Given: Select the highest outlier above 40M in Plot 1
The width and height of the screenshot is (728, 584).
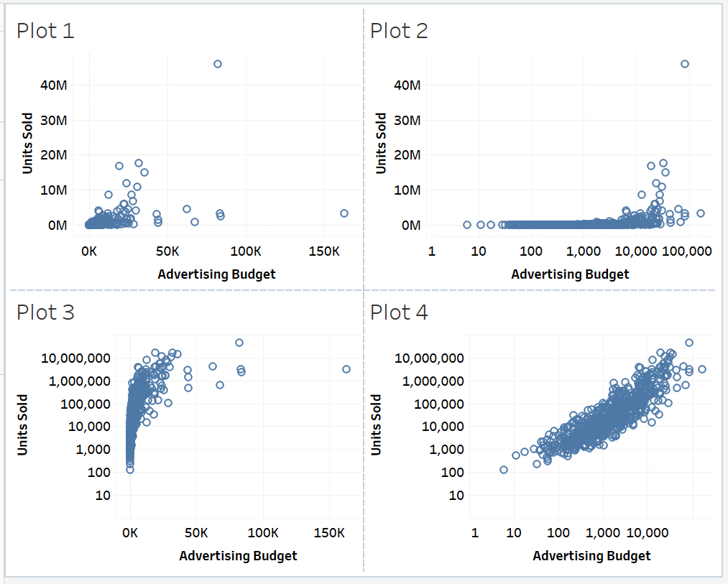Looking at the screenshot, I should pos(218,64).
